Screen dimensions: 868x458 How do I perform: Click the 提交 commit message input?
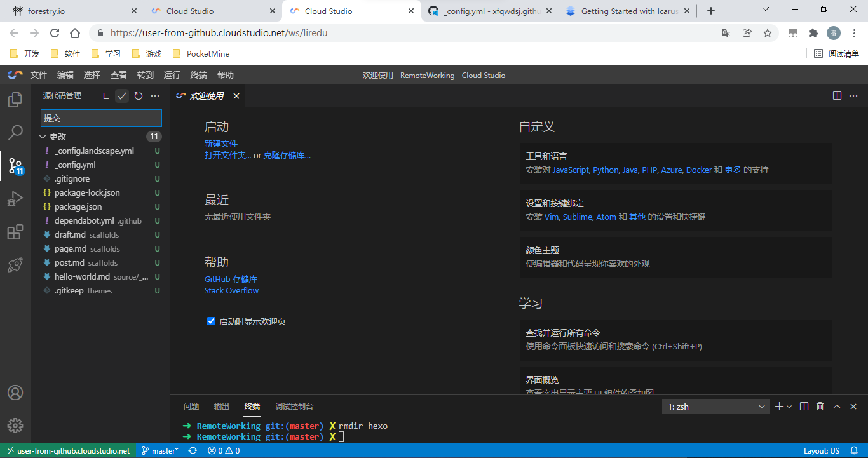pyautogui.click(x=102, y=118)
